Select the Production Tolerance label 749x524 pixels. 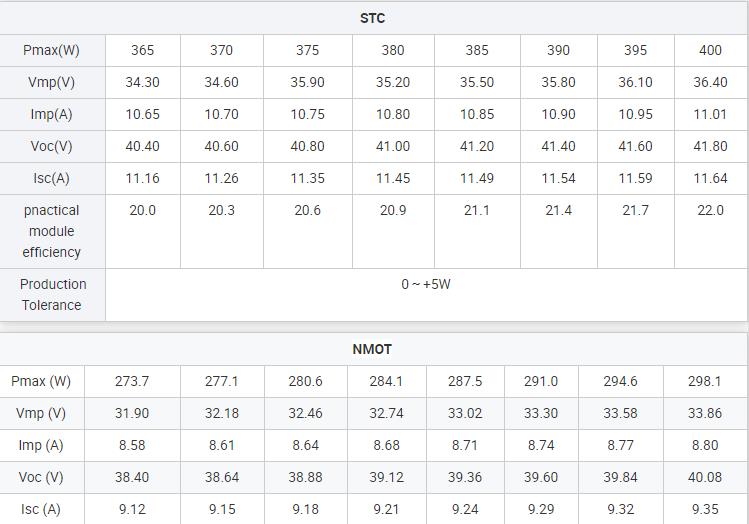(52, 294)
